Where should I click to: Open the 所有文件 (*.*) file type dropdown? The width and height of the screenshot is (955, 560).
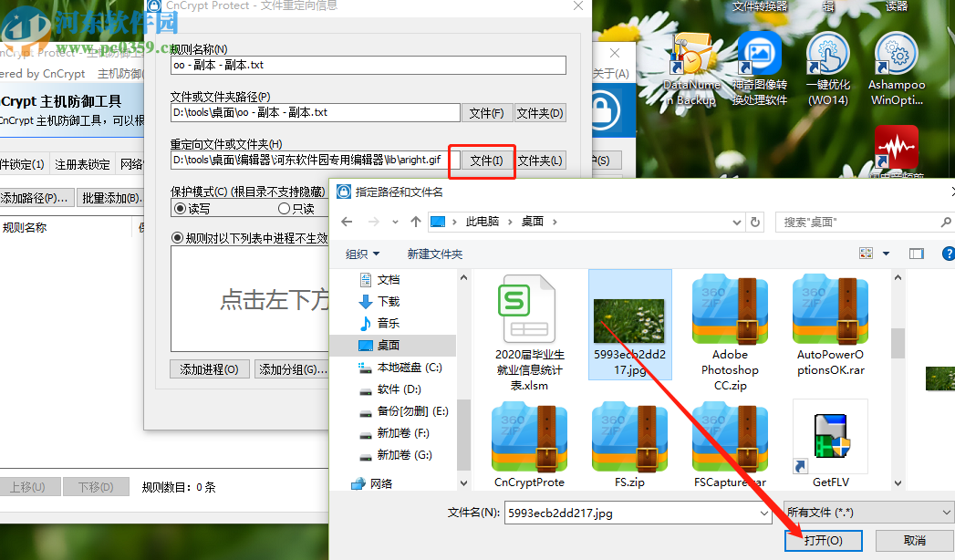pyautogui.click(x=868, y=513)
